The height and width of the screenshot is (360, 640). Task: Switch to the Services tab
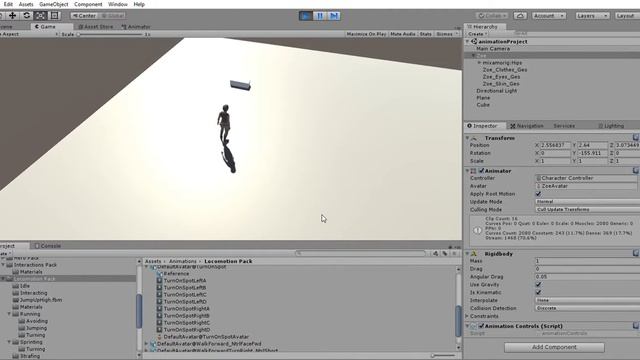click(x=564, y=126)
